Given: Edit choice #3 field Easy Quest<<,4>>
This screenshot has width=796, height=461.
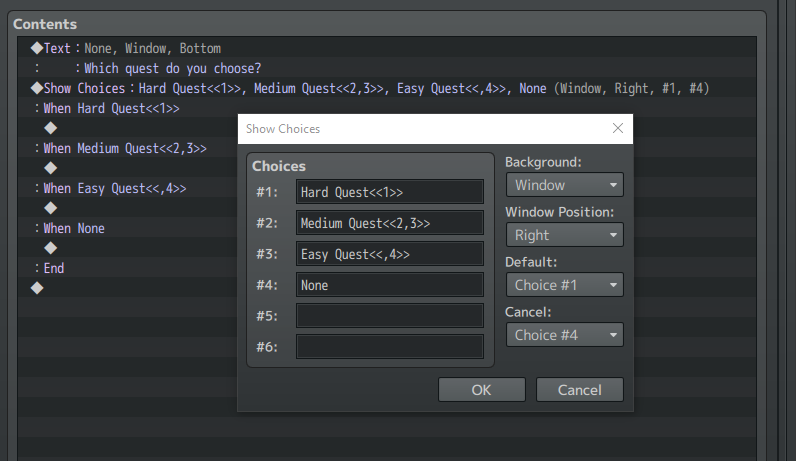Looking at the screenshot, I should (390, 254).
